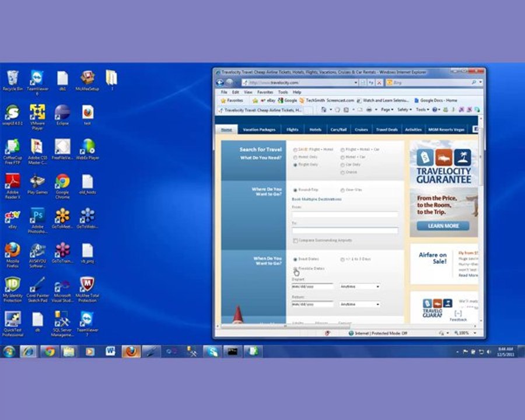525x420 pixels.
Task: Open the File menu
Action: 224,92
